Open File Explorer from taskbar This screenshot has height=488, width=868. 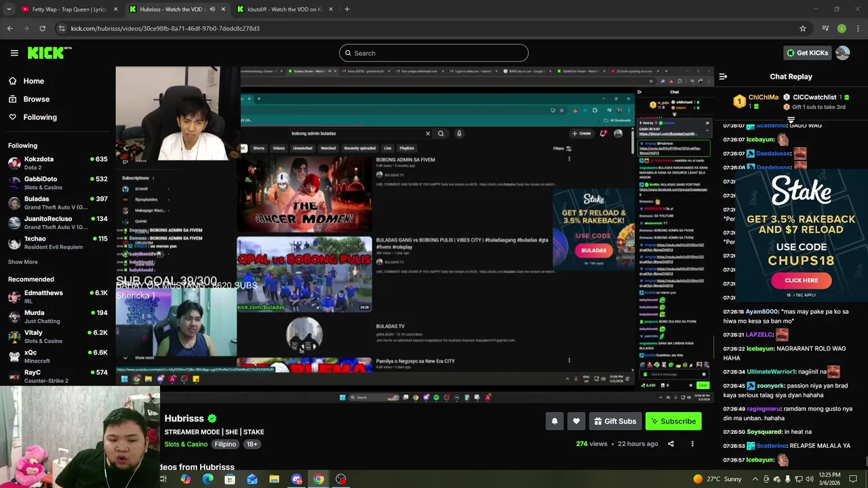(x=274, y=479)
